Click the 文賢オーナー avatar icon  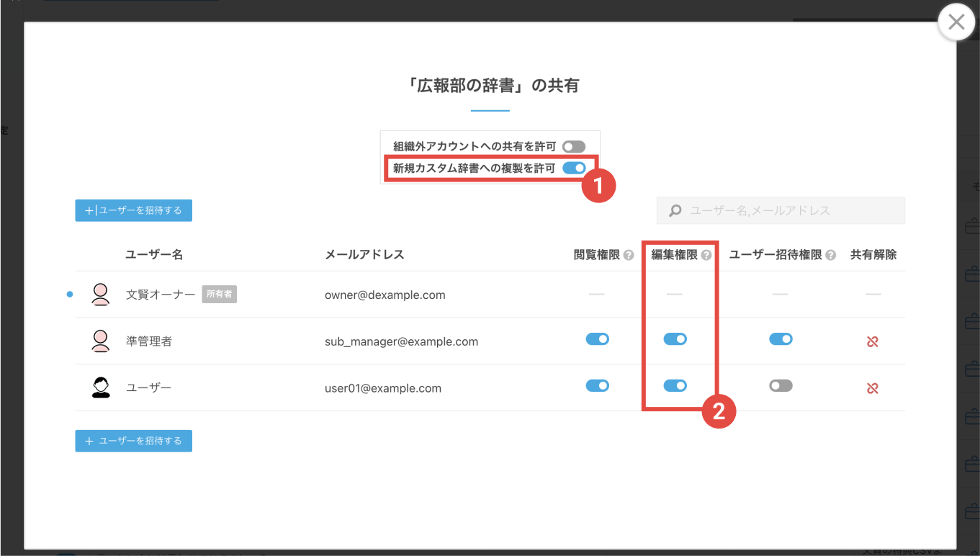point(101,294)
